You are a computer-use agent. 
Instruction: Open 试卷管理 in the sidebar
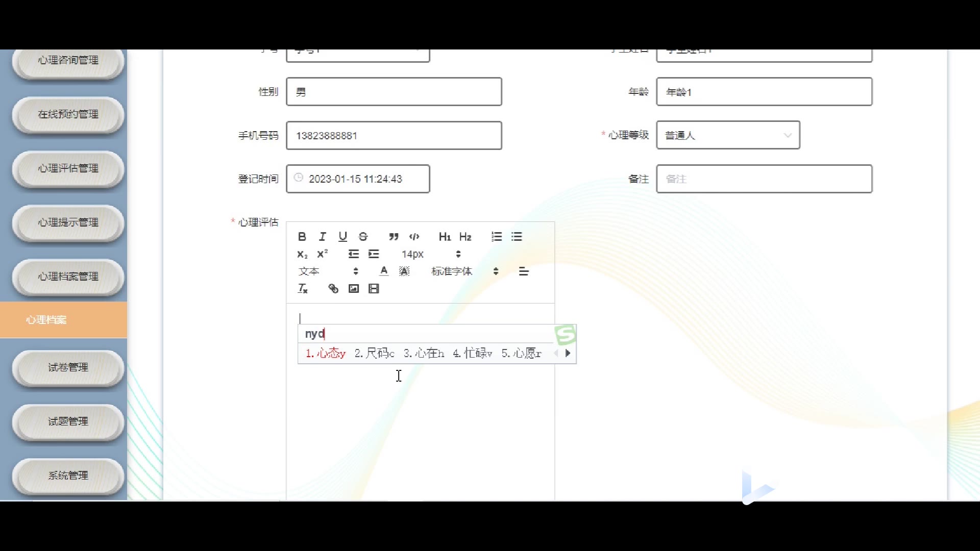68,368
